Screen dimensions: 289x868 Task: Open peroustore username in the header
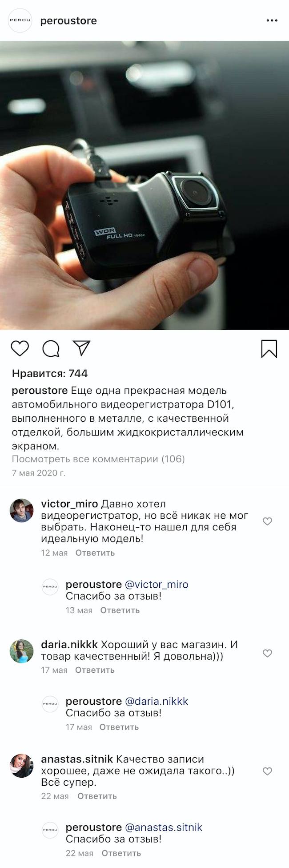click(x=68, y=20)
